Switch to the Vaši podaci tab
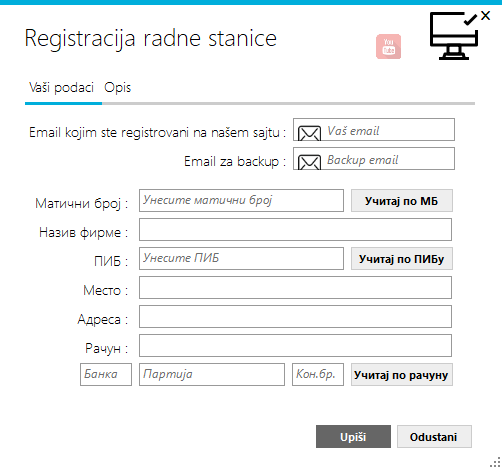The image size is (502, 469). coord(61,88)
